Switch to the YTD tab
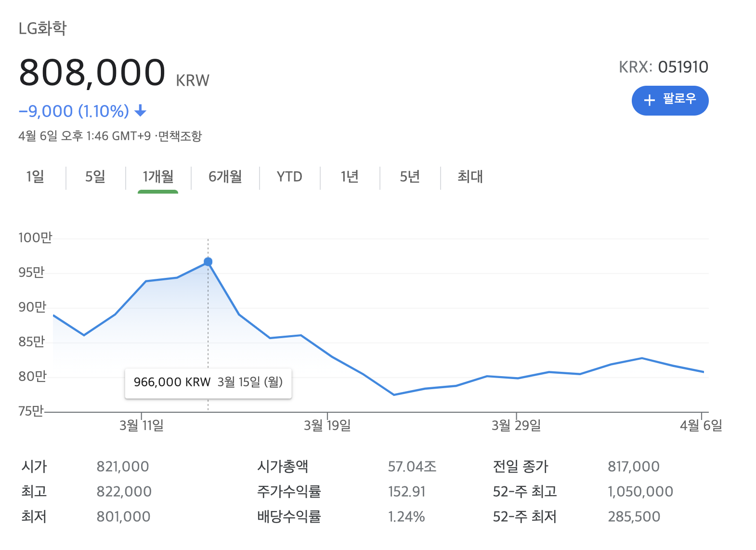 click(x=289, y=177)
